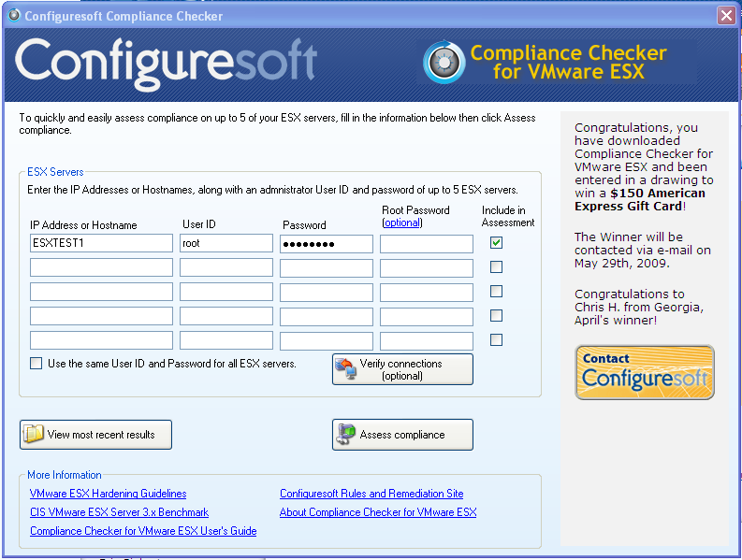Open View most recent results

(95, 435)
